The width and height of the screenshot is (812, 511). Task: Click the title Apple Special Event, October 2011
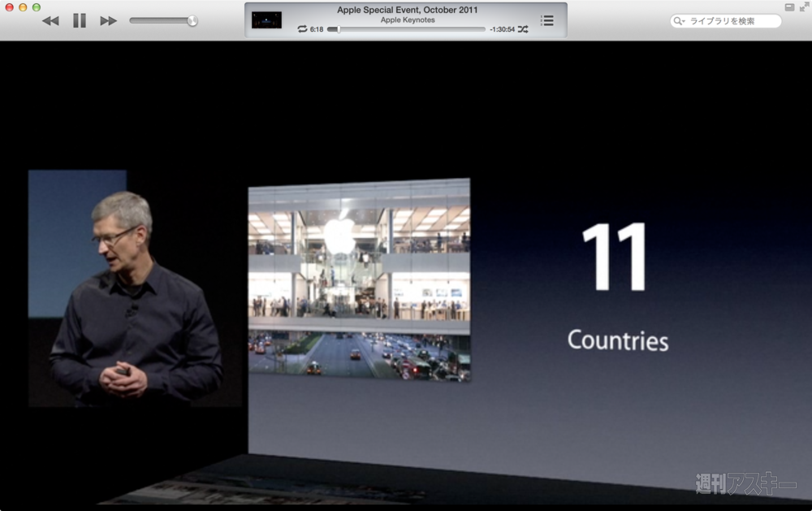pyautogui.click(x=408, y=10)
